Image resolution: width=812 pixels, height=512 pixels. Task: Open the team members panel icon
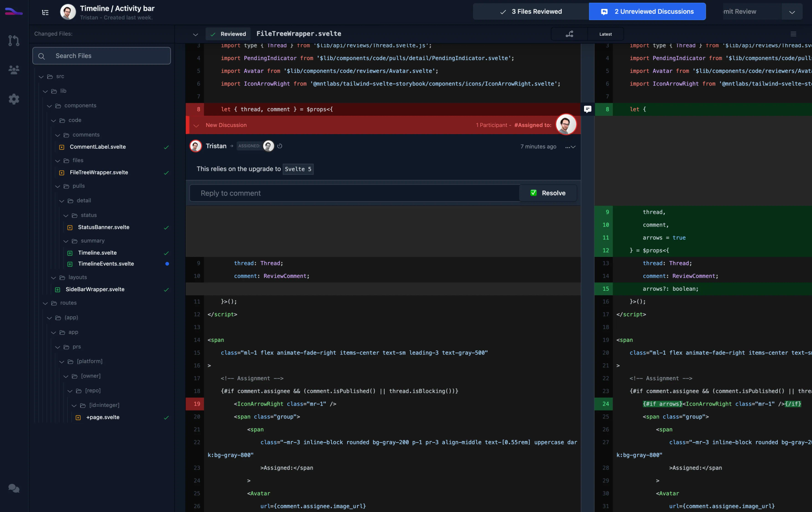click(14, 70)
